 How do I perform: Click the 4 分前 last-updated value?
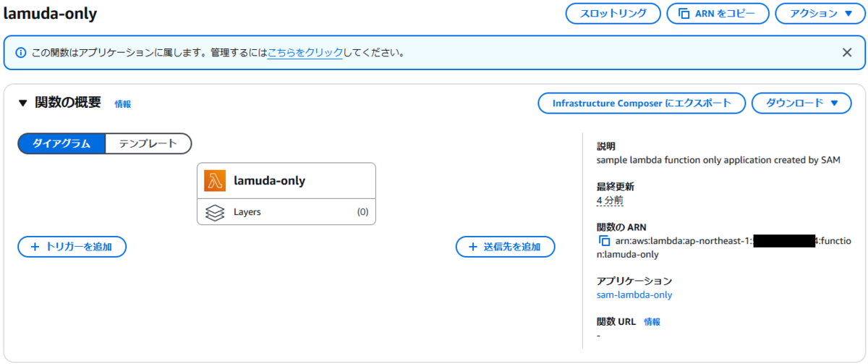click(x=610, y=200)
